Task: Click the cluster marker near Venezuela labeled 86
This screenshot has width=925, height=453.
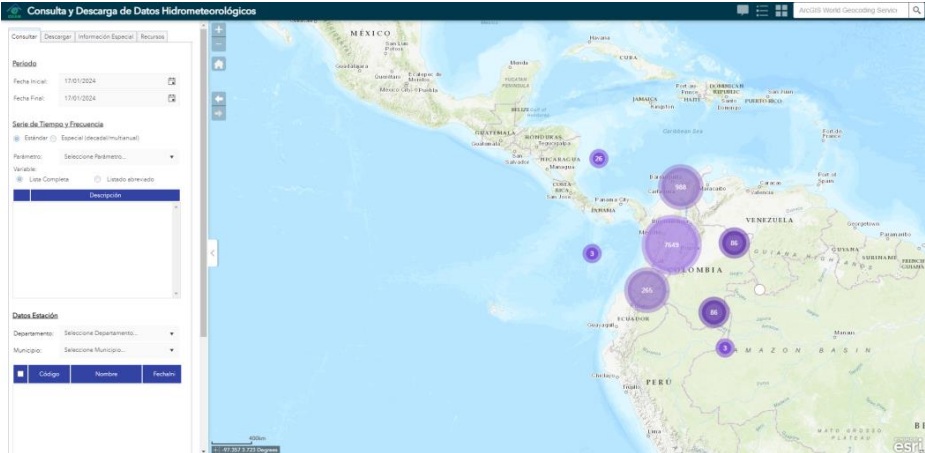Action: pos(734,243)
